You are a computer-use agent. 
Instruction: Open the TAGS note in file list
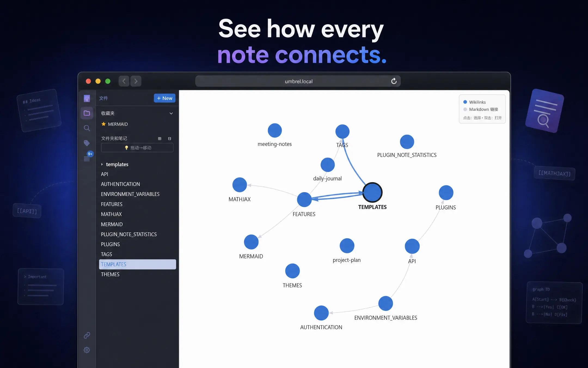[x=106, y=254]
